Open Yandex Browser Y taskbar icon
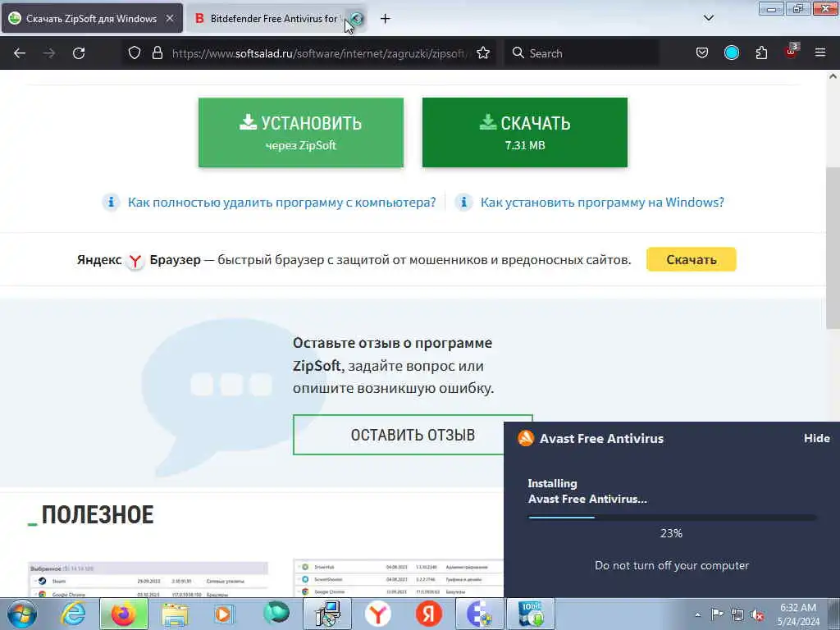The width and height of the screenshot is (840, 630). pos(377,614)
